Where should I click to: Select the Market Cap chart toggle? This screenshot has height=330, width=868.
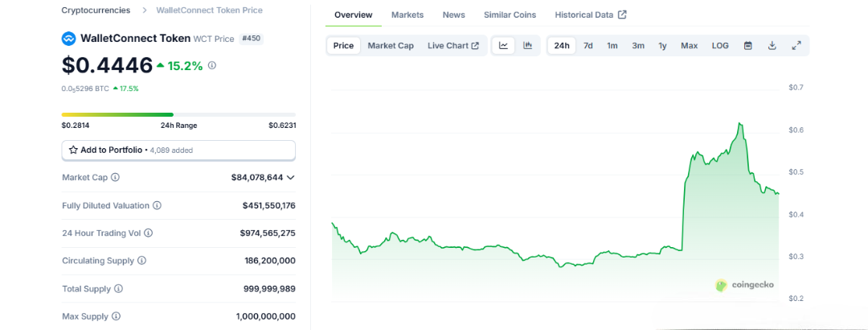pyautogui.click(x=391, y=46)
